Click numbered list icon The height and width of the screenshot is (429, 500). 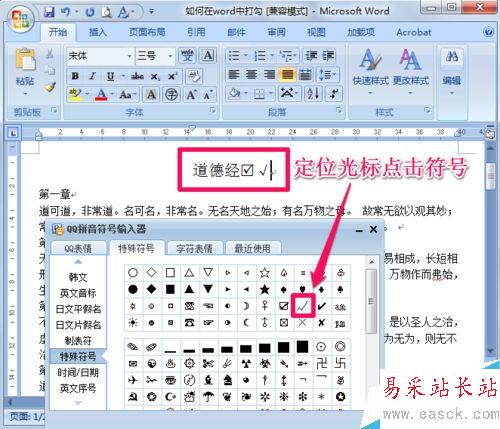[x=260, y=55]
